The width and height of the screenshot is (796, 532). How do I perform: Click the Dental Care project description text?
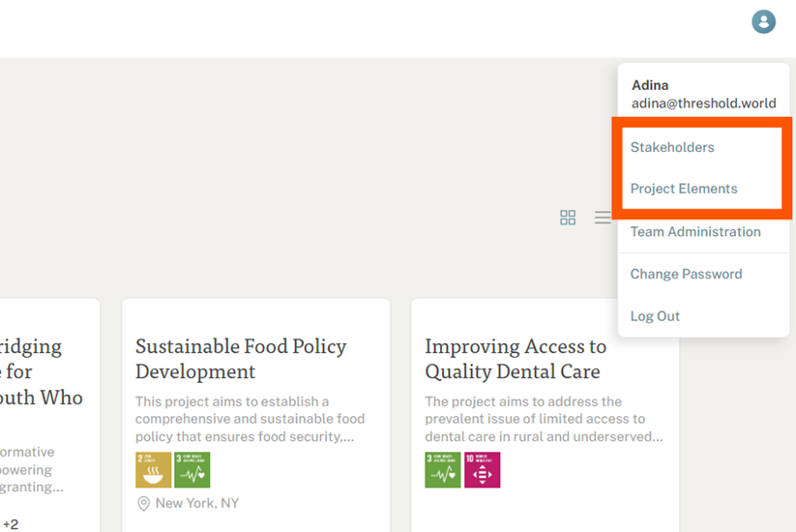(544, 419)
